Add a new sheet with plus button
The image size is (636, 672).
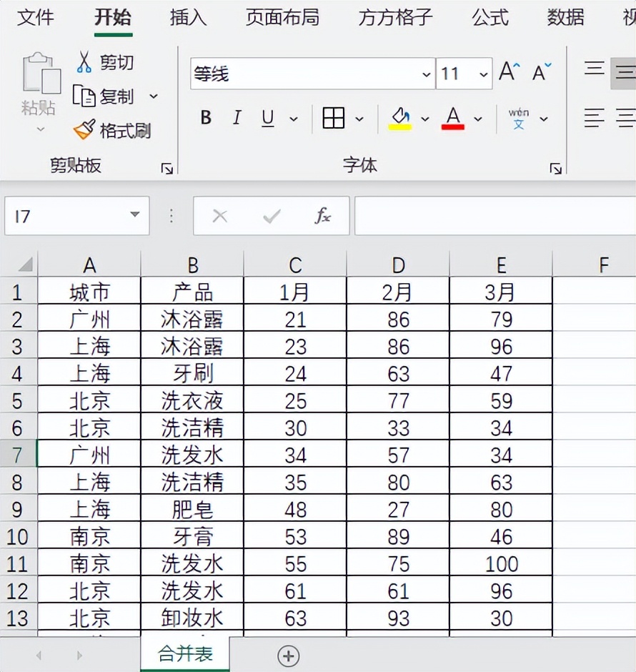click(288, 656)
